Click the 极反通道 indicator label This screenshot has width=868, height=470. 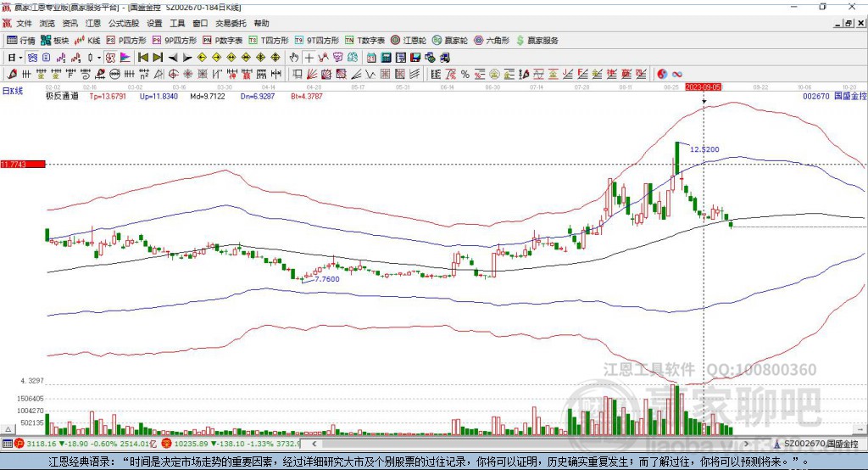click(x=62, y=97)
